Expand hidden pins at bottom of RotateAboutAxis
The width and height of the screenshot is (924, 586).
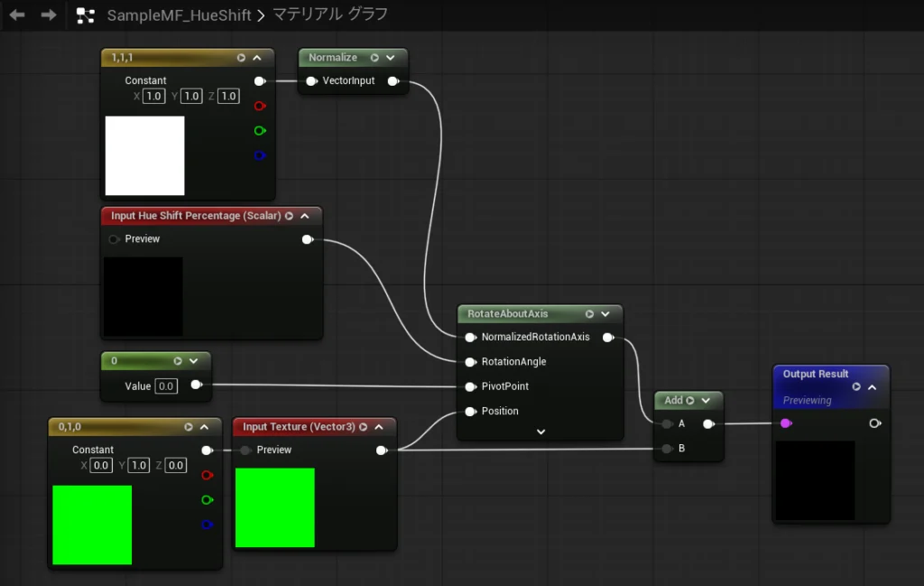541,432
